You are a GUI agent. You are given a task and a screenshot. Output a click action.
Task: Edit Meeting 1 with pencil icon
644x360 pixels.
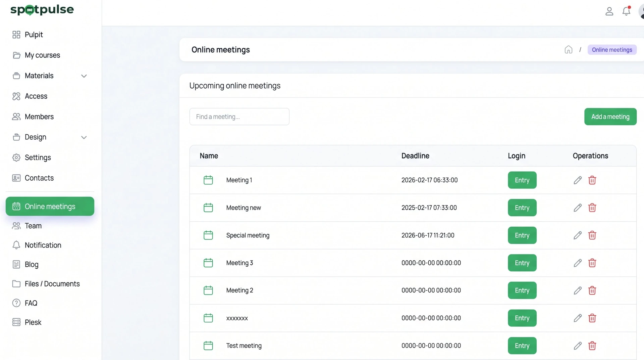577,180
